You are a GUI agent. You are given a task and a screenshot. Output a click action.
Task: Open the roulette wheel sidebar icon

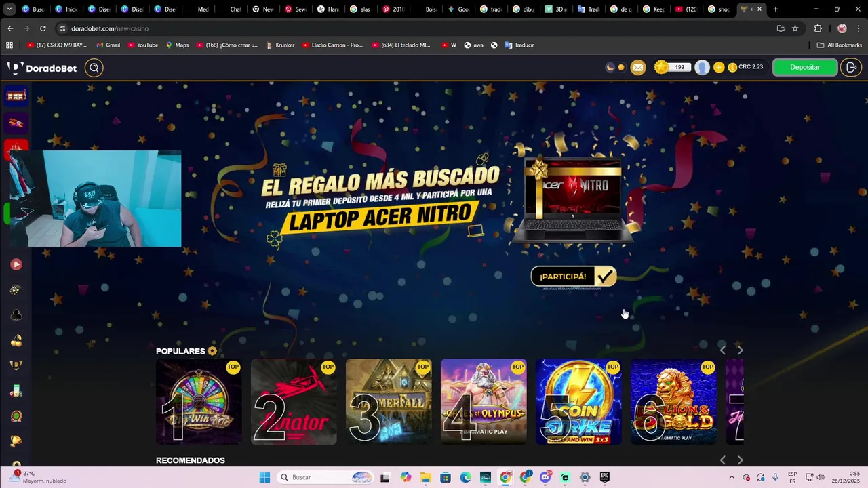[16, 416]
